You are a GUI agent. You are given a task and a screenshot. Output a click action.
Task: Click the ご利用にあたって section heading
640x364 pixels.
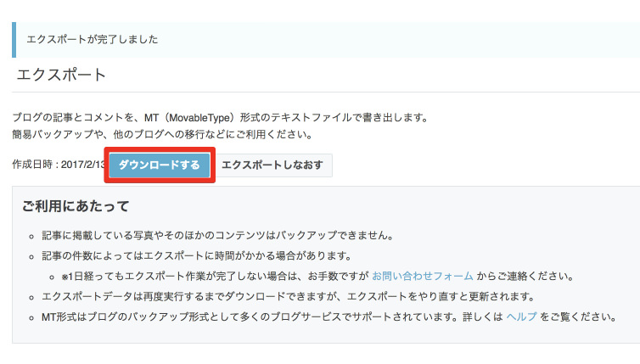click(76, 206)
